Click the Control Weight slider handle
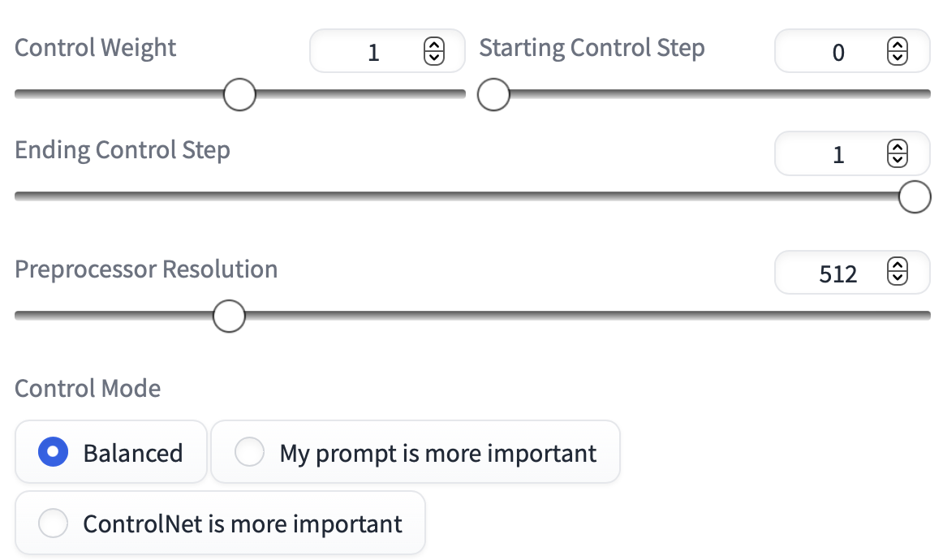Viewport: 943px width, 560px height. click(x=239, y=95)
